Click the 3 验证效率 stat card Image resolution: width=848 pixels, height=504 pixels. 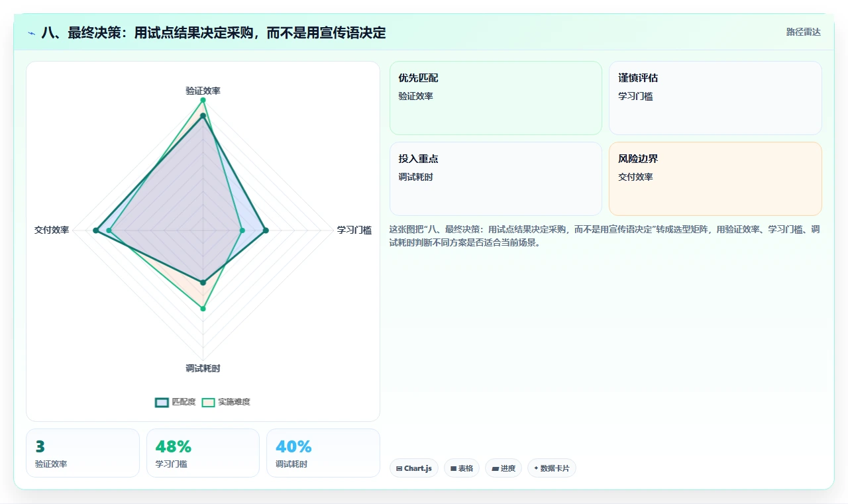[83, 453]
